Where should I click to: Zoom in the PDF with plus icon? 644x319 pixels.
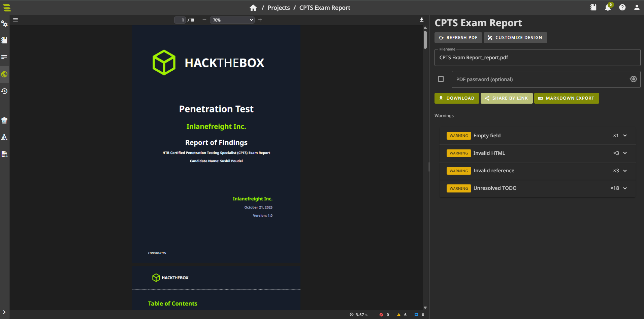260,20
